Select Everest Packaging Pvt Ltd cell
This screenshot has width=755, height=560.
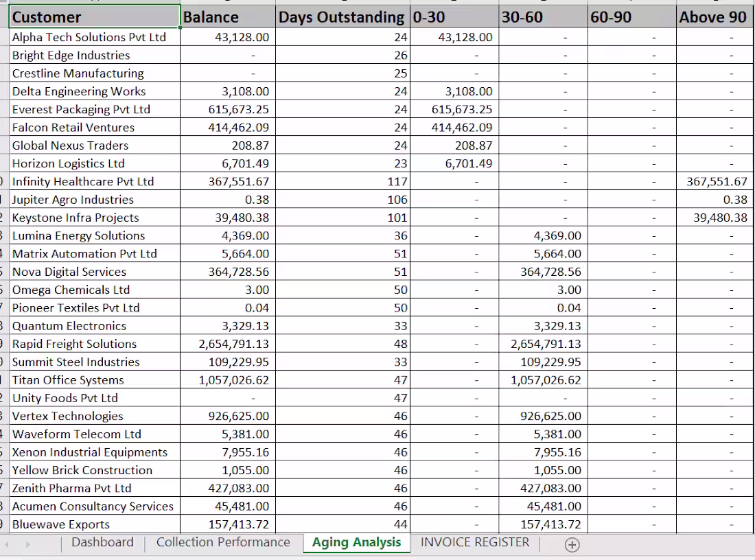point(95,109)
